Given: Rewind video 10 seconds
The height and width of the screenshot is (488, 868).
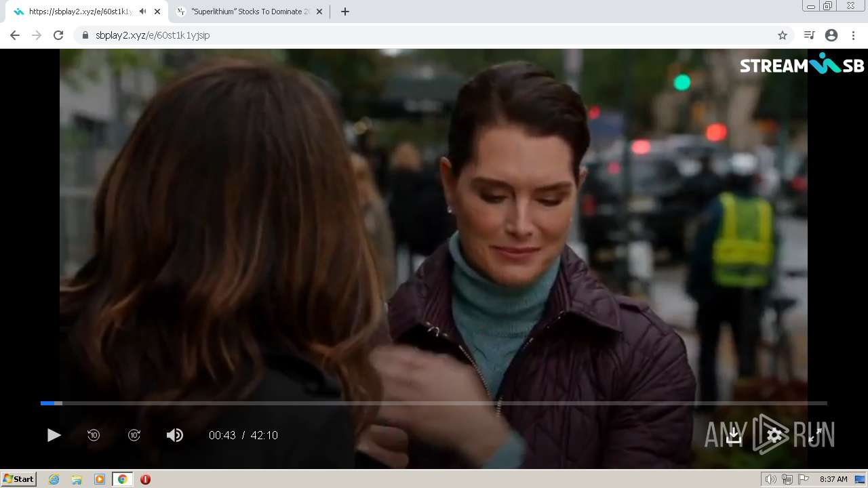Looking at the screenshot, I should 94,435.
